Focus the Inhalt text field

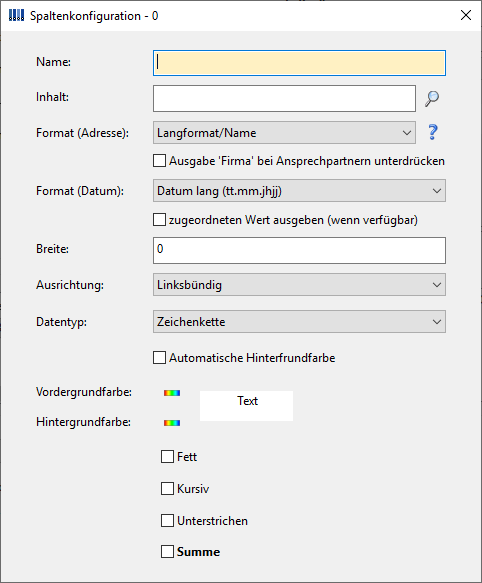284,99
